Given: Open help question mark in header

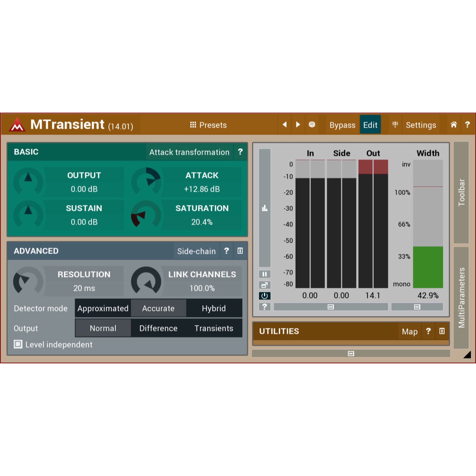Looking at the screenshot, I should (x=467, y=124).
